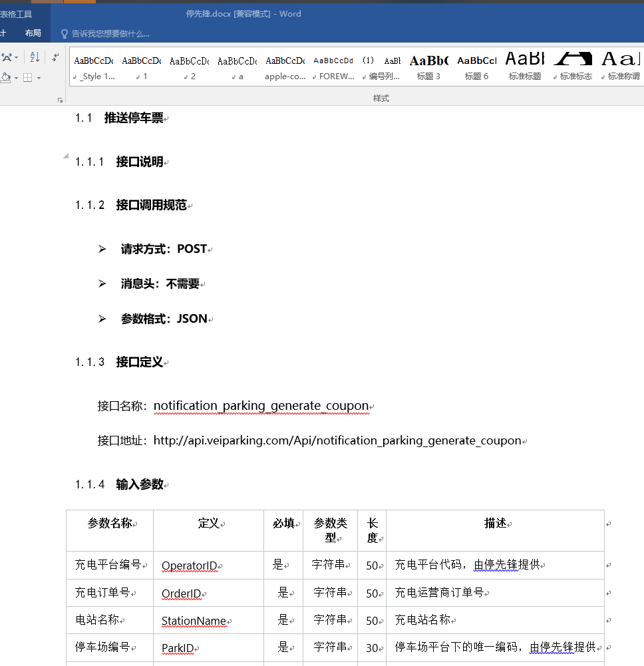Image resolution: width=644 pixels, height=666 pixels.
Task: Click the 参数类型 table header cell
Action: (331, 530)
